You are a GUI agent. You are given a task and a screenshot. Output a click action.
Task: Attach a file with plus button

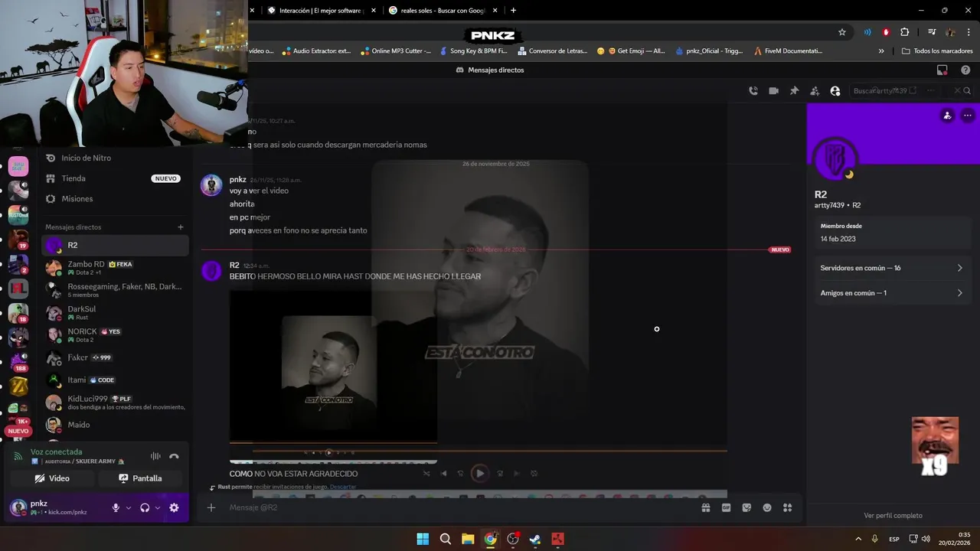coord(211,507)
